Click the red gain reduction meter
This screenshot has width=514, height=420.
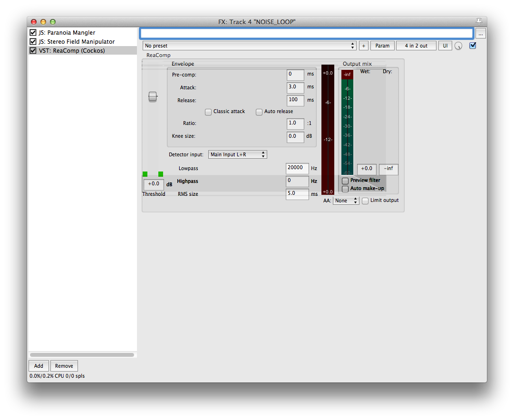328,130
